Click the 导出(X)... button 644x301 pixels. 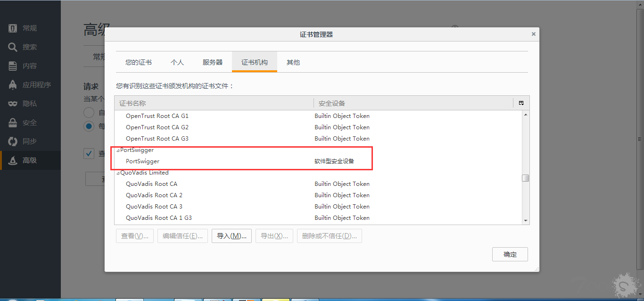pos(274,236)
